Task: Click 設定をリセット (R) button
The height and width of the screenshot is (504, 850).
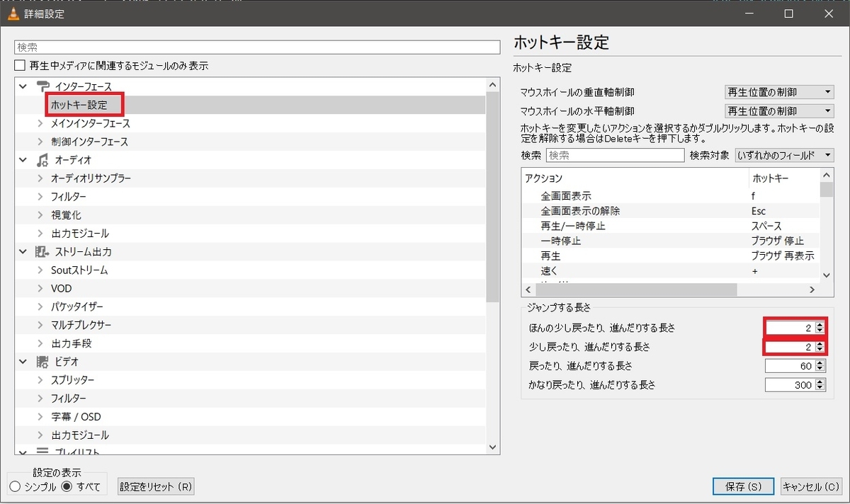Action: click(156, 487)
